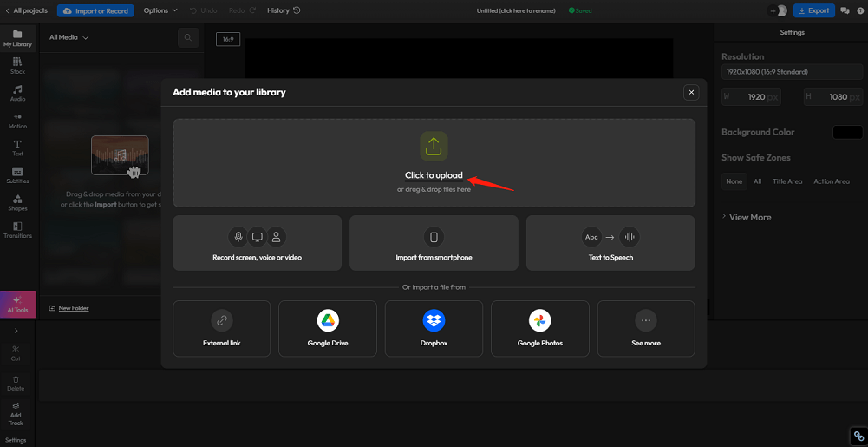Click the link icon at bottom right
Image resolution: width=868 pixels, height=447 pixels.
pyautogui.click(x=858, y=436)
